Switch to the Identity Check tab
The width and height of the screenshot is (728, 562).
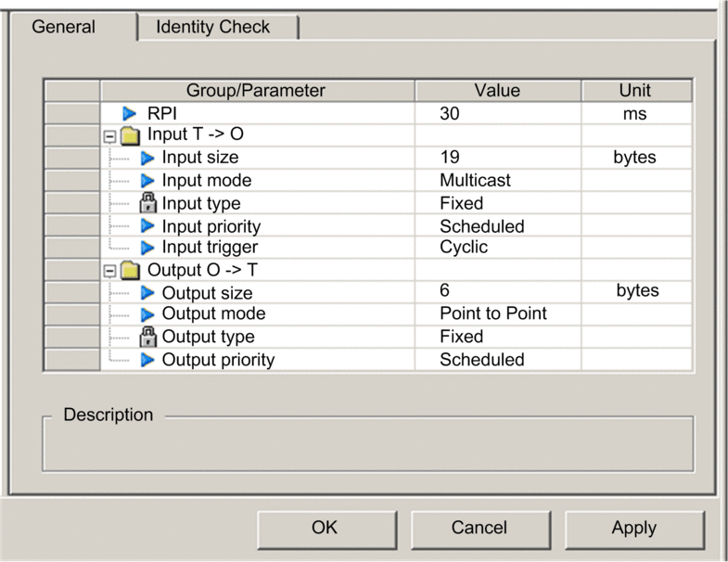[212, 27]
